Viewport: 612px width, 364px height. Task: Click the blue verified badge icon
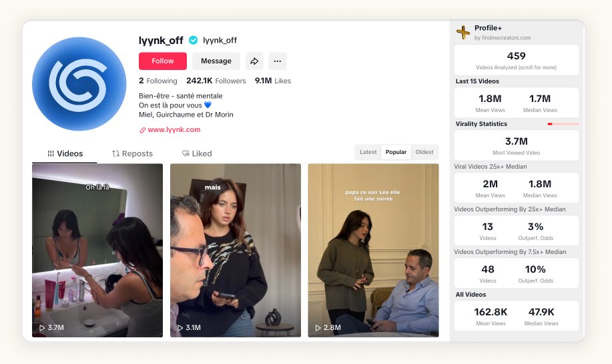pyautogui.click(x=193, y=40)
